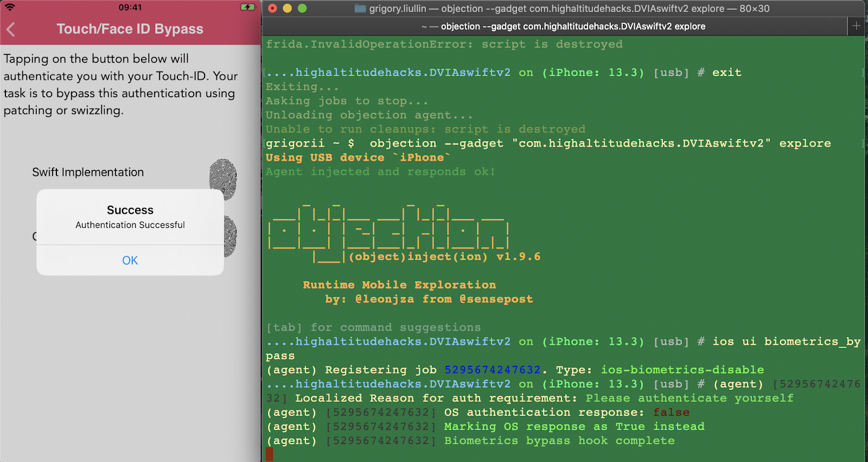Click 'Marking OS response as True instead' line
868x462 pixels.
(575, 426)
